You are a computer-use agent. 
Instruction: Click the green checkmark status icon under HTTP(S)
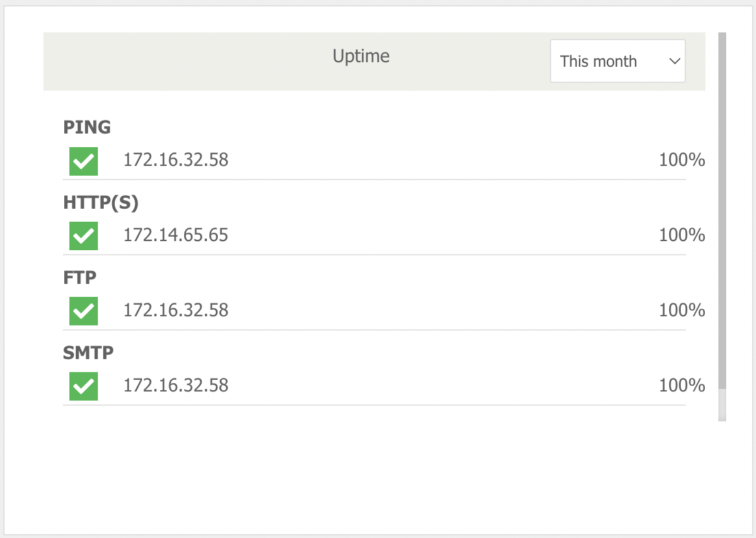tap(84, 236)
